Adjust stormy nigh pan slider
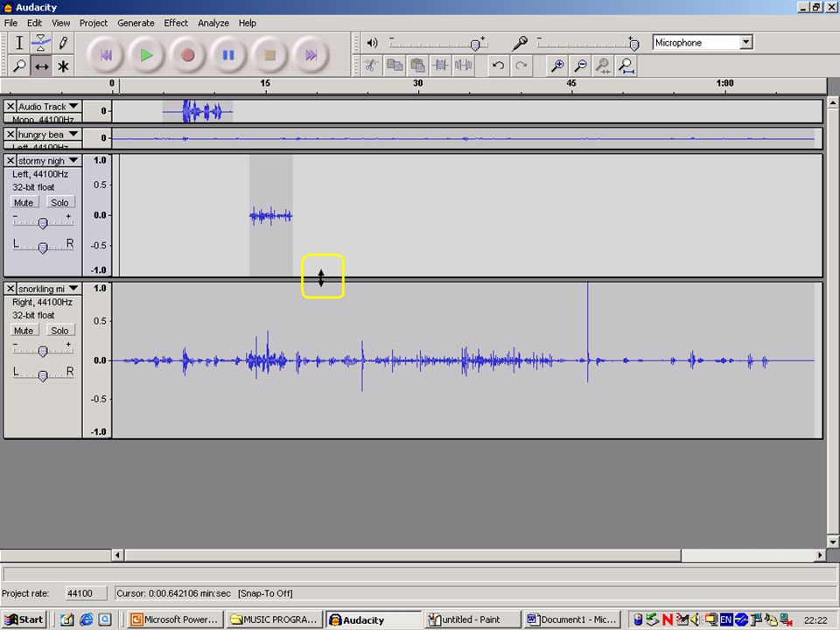The width and height of the screenshot is (840, 630). 43,246
